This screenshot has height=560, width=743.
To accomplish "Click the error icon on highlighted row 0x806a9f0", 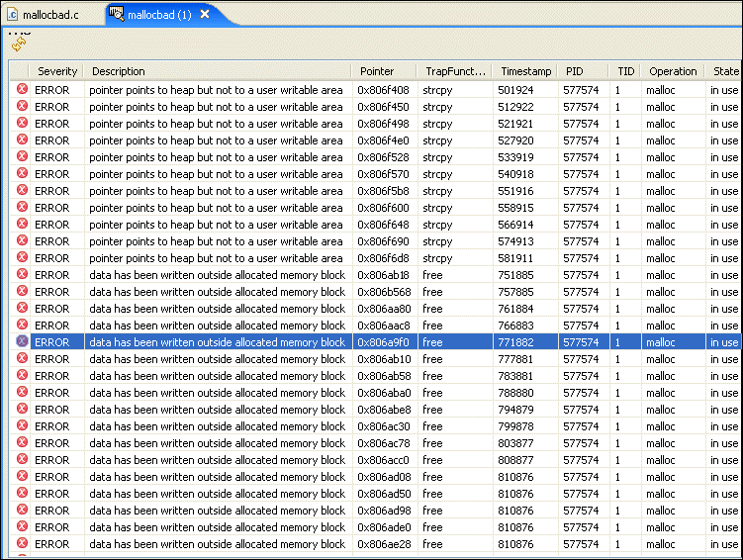I will click(x=22, y=342).
